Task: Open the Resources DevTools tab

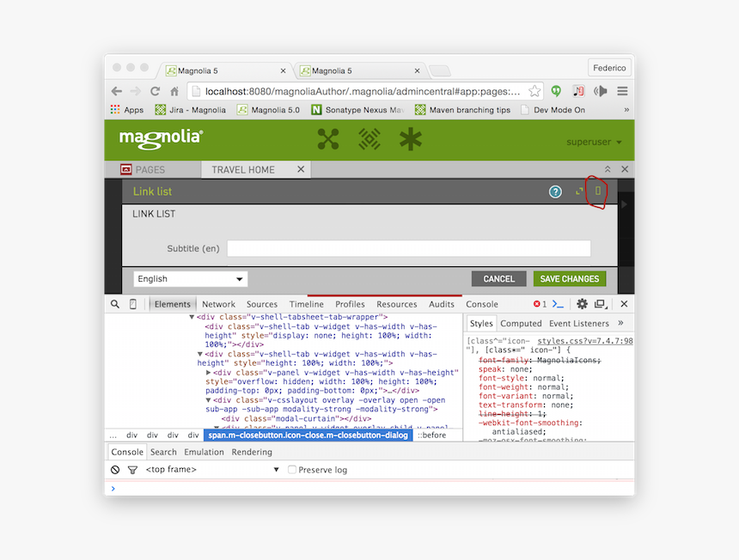Action: click(x=396, y=304)
